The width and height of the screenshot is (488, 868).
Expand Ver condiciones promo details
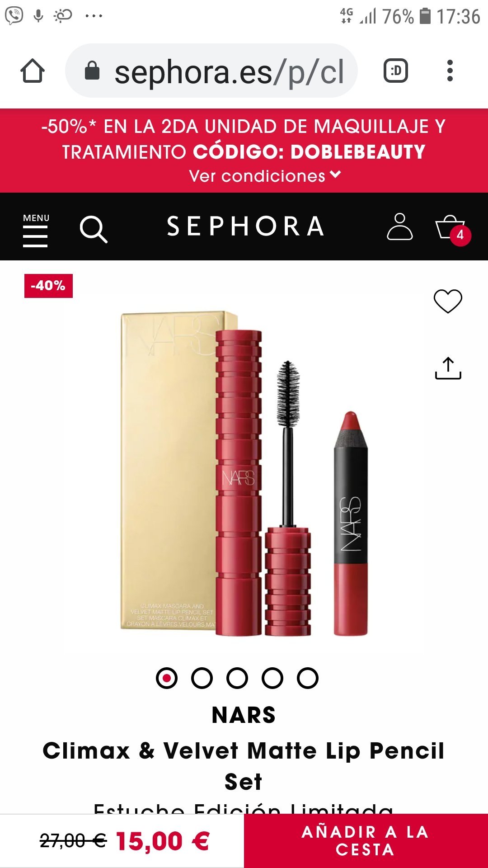pos(265,176)
